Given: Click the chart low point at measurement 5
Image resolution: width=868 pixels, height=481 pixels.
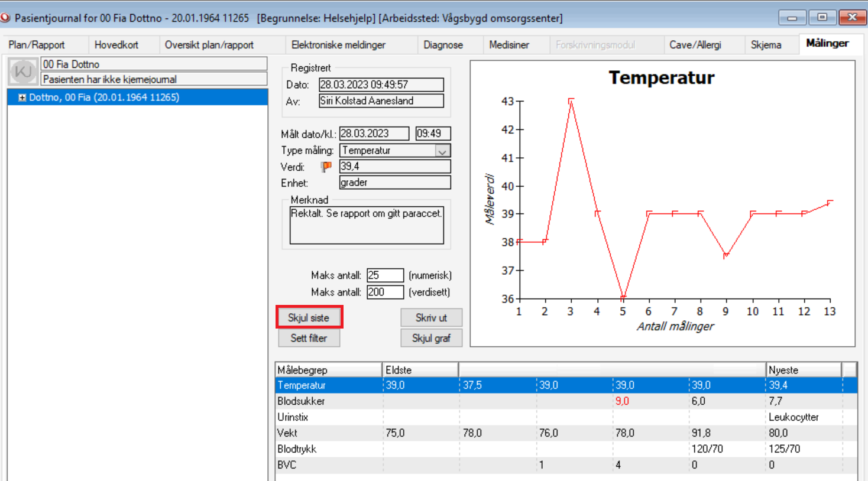Looking at the screenshot, I should coord(623,297).
